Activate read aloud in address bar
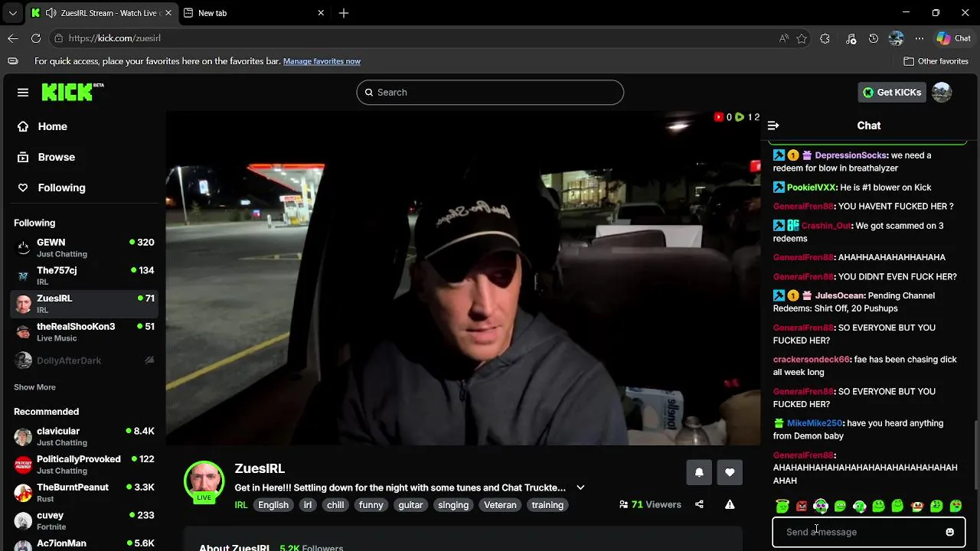 click(784, 38)
